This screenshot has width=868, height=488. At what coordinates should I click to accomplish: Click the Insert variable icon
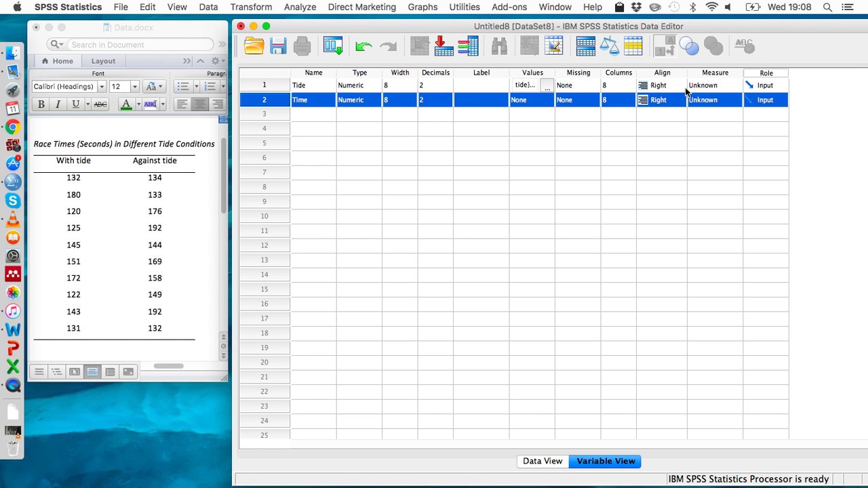[x=553, y=46]
